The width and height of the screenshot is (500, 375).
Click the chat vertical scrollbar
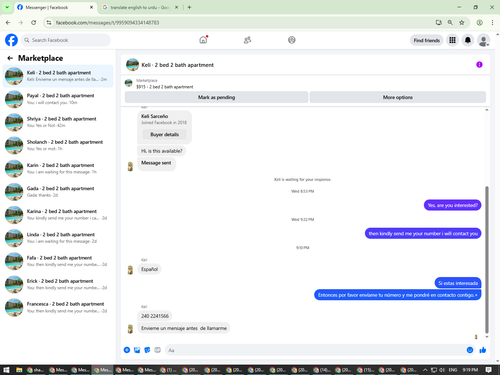click(487, 259)
